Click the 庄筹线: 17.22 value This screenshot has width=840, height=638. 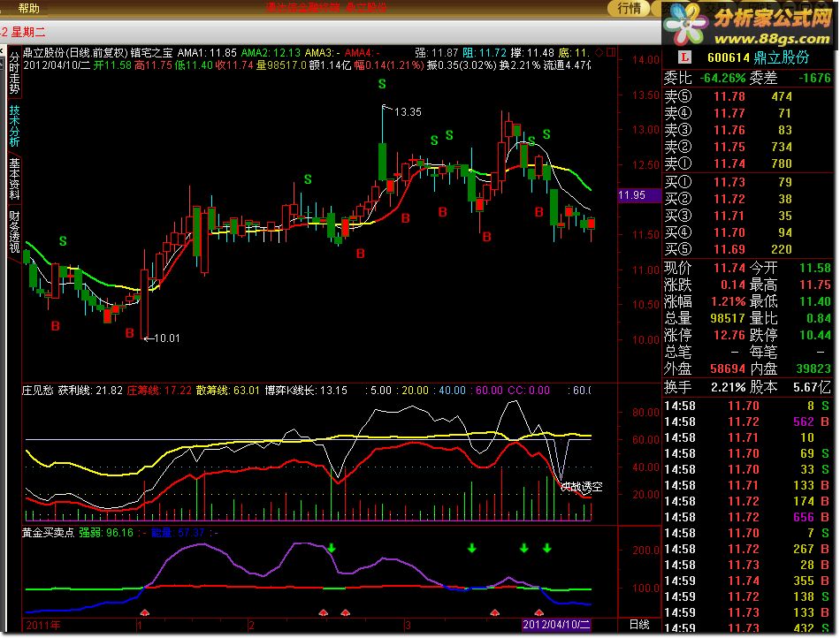tap(159, 391)
